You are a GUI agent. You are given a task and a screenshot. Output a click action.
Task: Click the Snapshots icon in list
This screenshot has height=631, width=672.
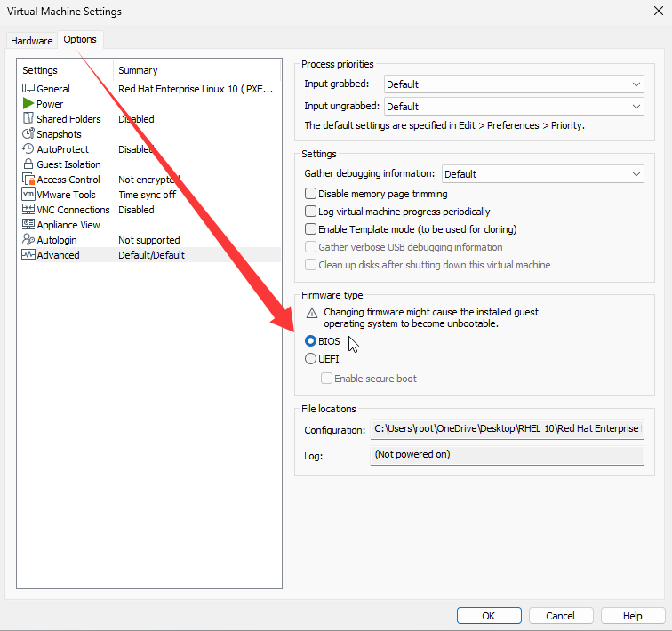point(28,134)
